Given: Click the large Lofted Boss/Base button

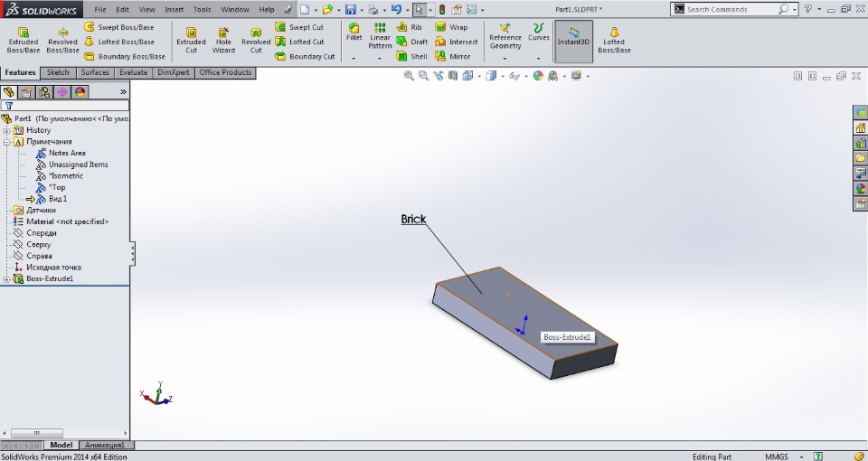Looking at the screenshot, I should point(614,41).
